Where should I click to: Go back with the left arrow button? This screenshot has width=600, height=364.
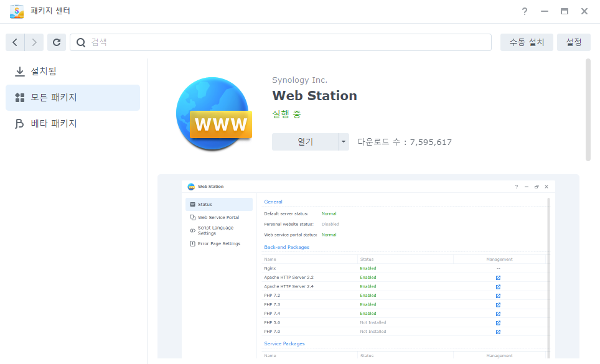15,42
